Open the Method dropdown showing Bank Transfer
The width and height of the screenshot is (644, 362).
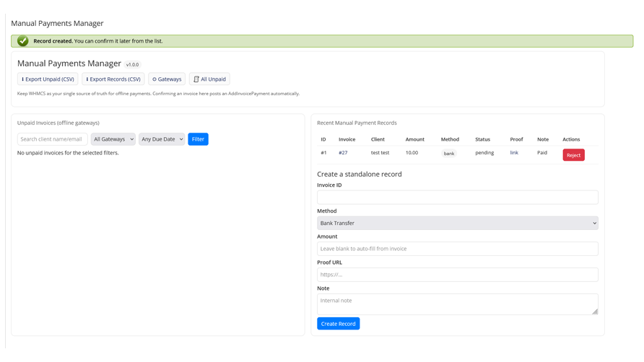pyautogui.click(x=457, y=224)
